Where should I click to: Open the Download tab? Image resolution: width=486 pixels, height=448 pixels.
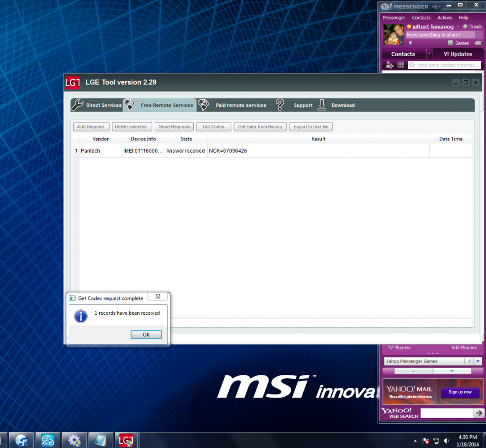click(336, 105)
